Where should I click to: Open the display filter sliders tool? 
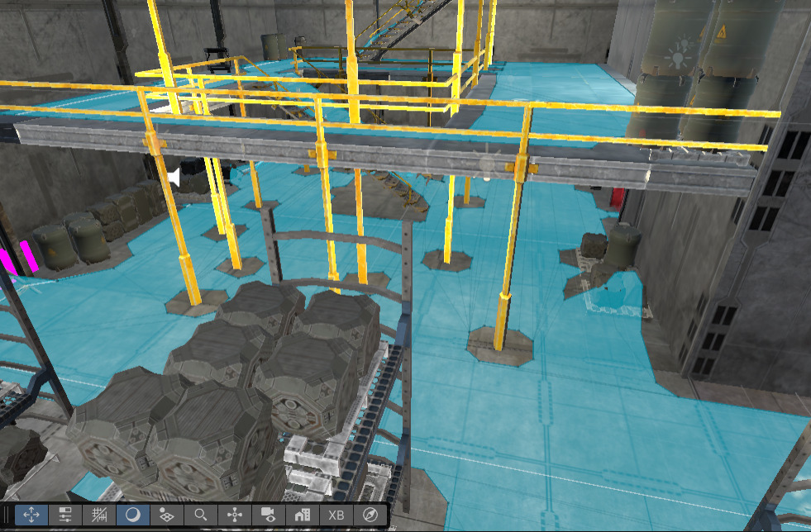point(64,516)
